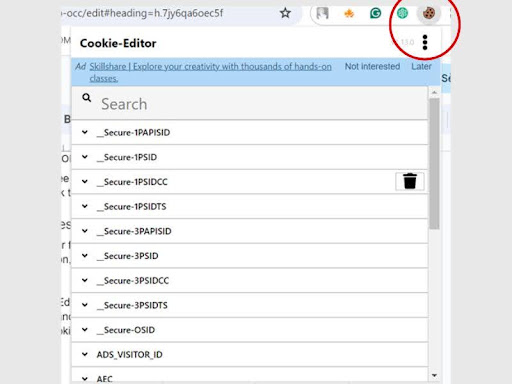The height and width of the screenshot is (384, 512).
Task: Click the search magnifier icon
Action: [x=87, y=98]
